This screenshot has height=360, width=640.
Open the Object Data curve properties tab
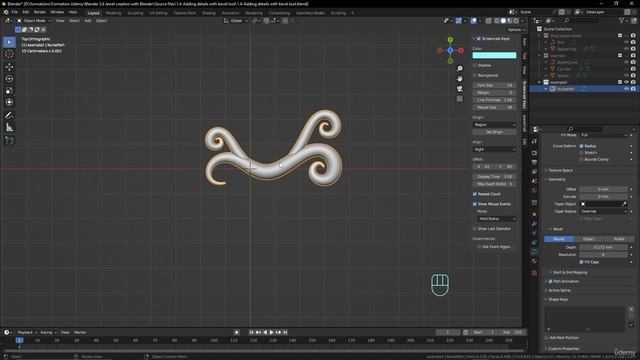(x=534, y=252)
